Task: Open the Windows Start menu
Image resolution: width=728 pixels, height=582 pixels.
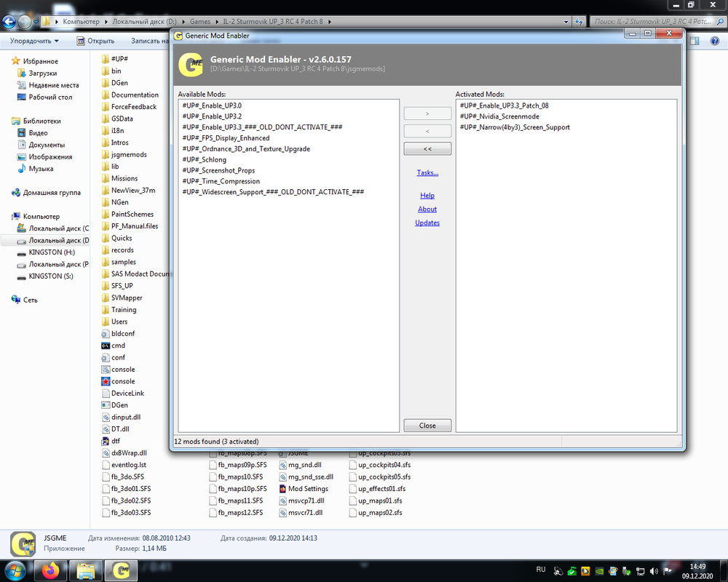Action: (x=15, y=570)
